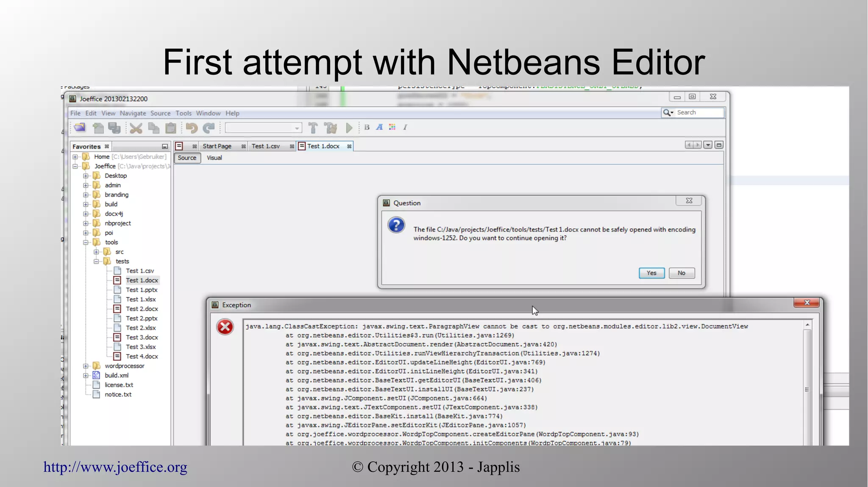Open the toolbar configuration combo box
Viewport: 868px width, 487px height.
pyautogui.click(x=264, y=127)
